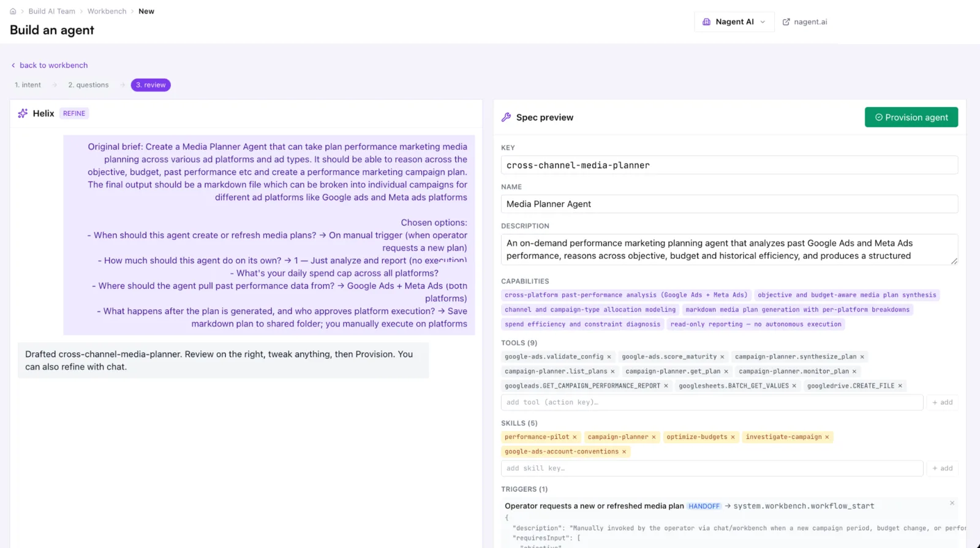Screen dimensions: 980x548
Task: Click the Helix sparkle icon
Action: tap(23, 113)
